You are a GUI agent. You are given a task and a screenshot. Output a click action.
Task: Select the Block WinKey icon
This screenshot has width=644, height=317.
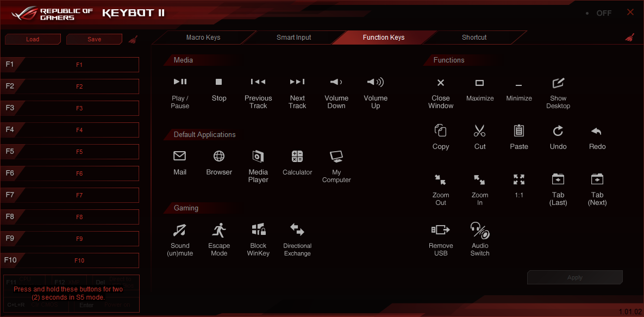(258, 230)
